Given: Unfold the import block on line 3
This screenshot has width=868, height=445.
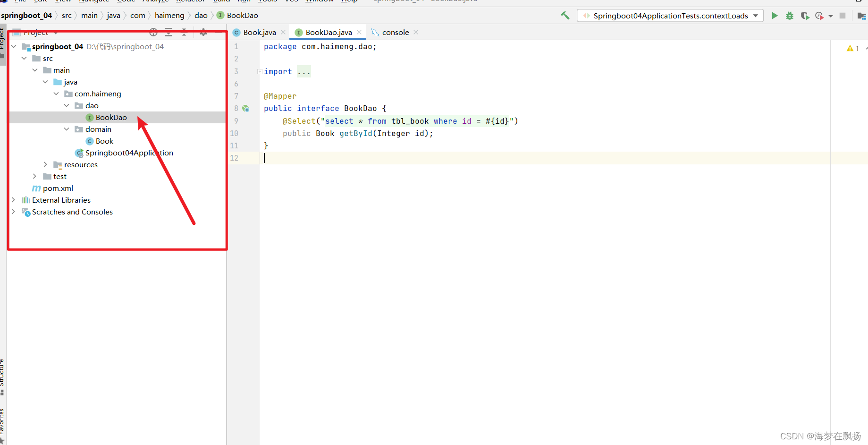Looking at the screenshot, I should [260, 72].
